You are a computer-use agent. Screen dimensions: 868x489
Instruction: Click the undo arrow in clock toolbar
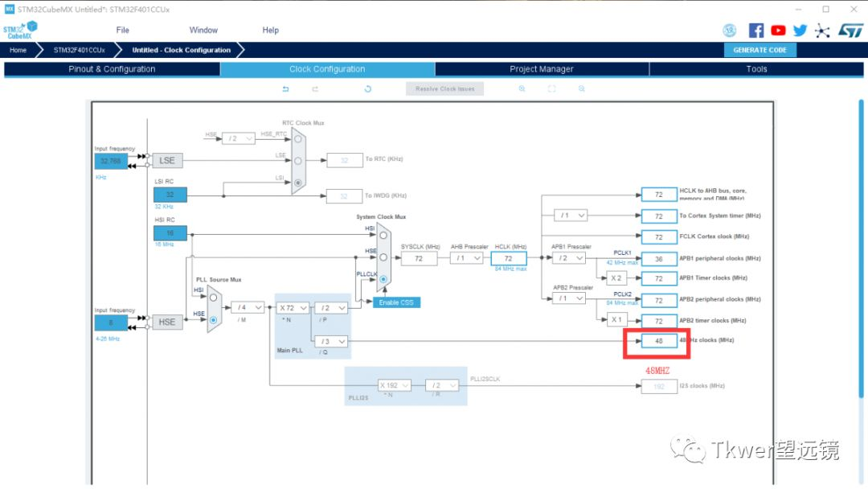click(285, 88)
